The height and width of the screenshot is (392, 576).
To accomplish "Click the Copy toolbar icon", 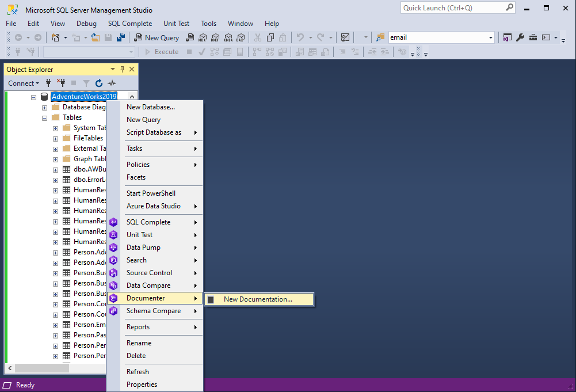I will click(x=270, y=37).
